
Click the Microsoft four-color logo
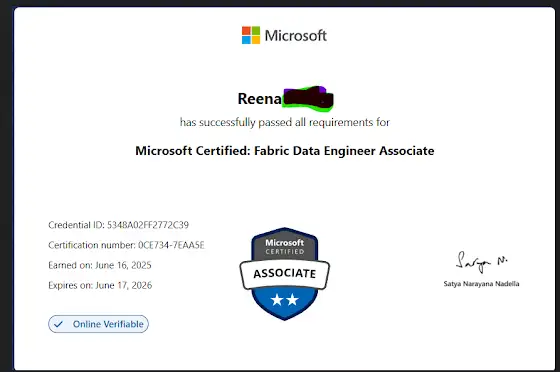pyautogui.click(x=251, y=35)
